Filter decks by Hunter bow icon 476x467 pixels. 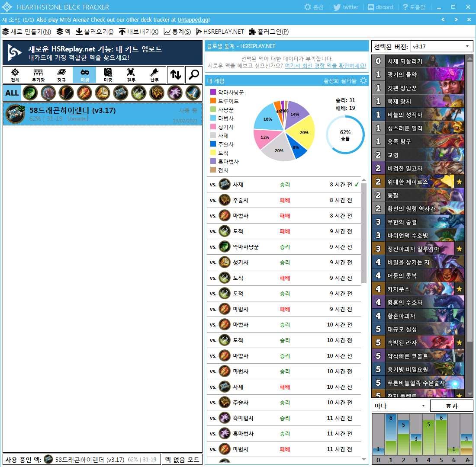pyautogui.click(x=66, y=93)
